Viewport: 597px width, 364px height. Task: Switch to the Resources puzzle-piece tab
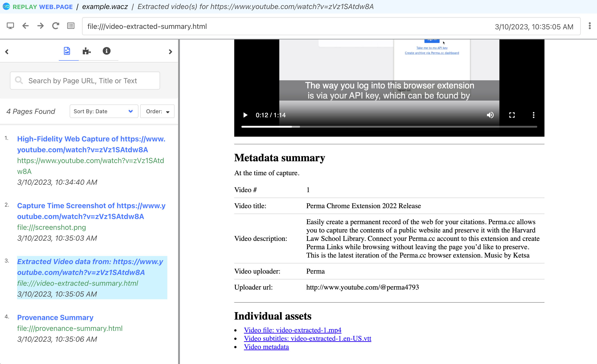coord(87,51)
